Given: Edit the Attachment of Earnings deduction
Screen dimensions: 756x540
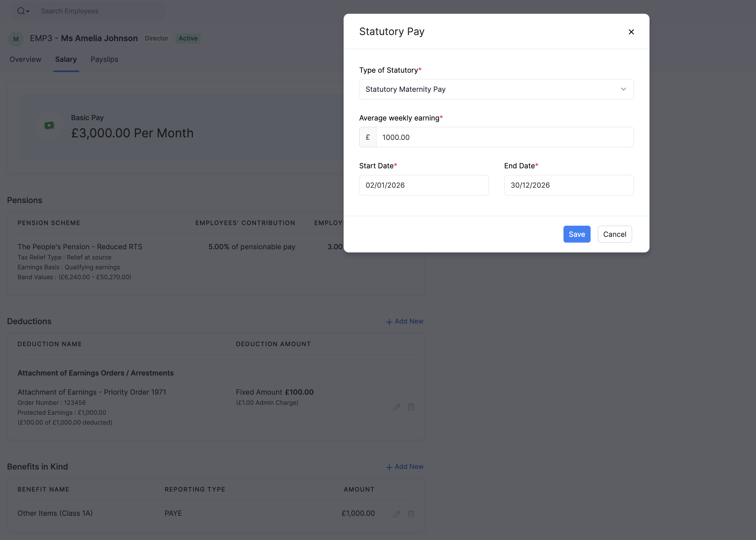Looking at the screenshot, I should tap(396, 407).
